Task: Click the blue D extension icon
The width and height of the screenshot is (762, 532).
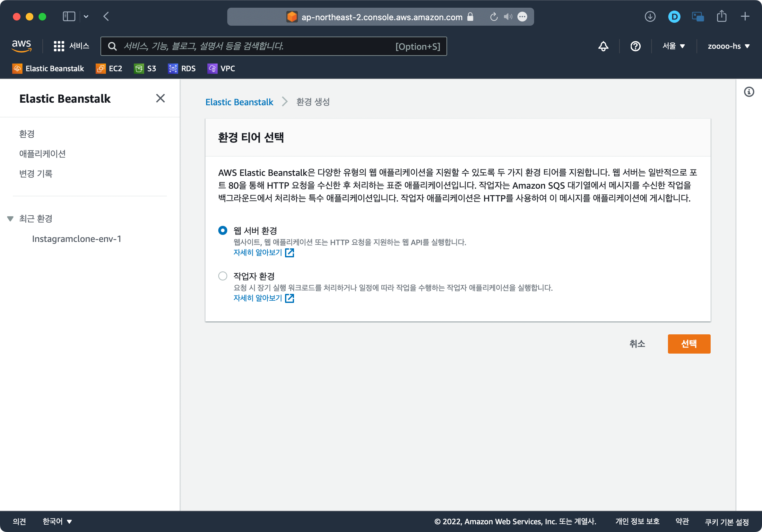Action: coord(674,17)
